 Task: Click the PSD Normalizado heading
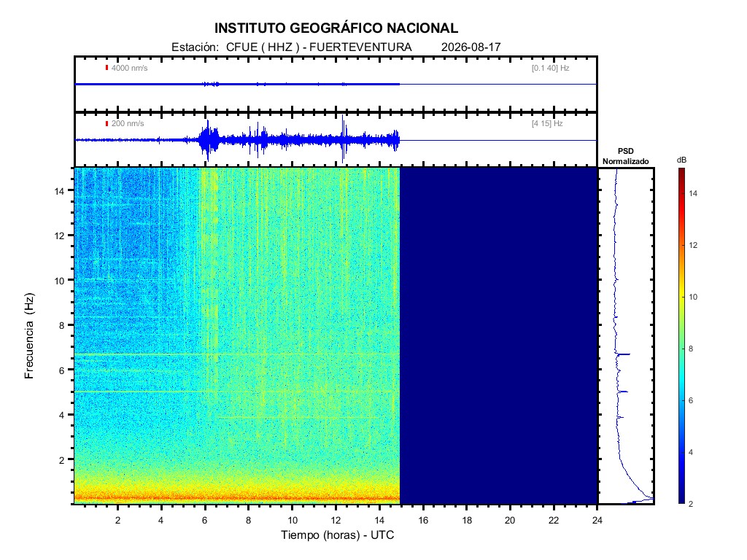coord(625,156)
